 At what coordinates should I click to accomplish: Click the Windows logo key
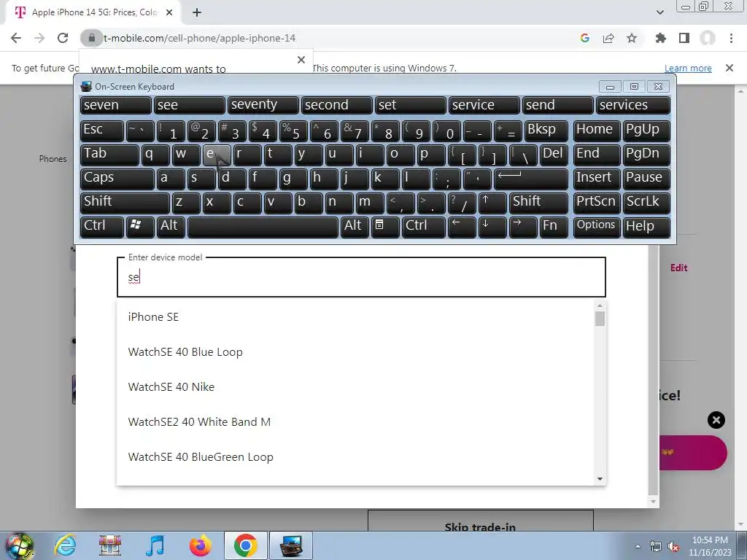point(140,227)
